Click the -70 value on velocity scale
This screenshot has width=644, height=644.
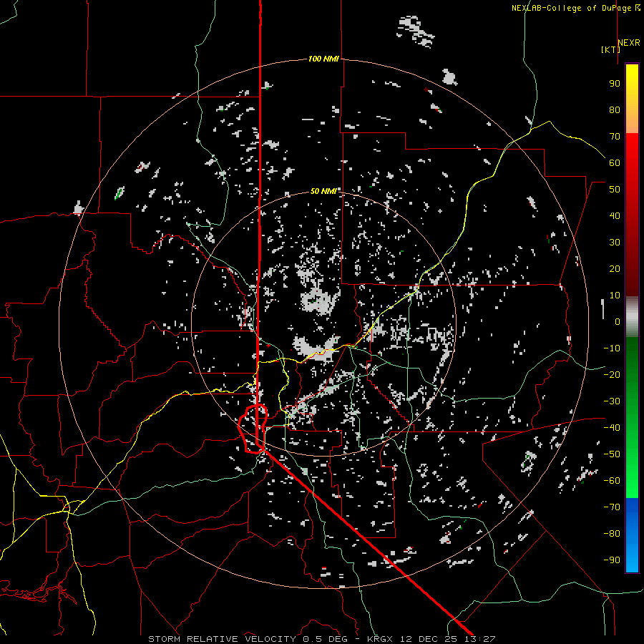click(612, 507)
